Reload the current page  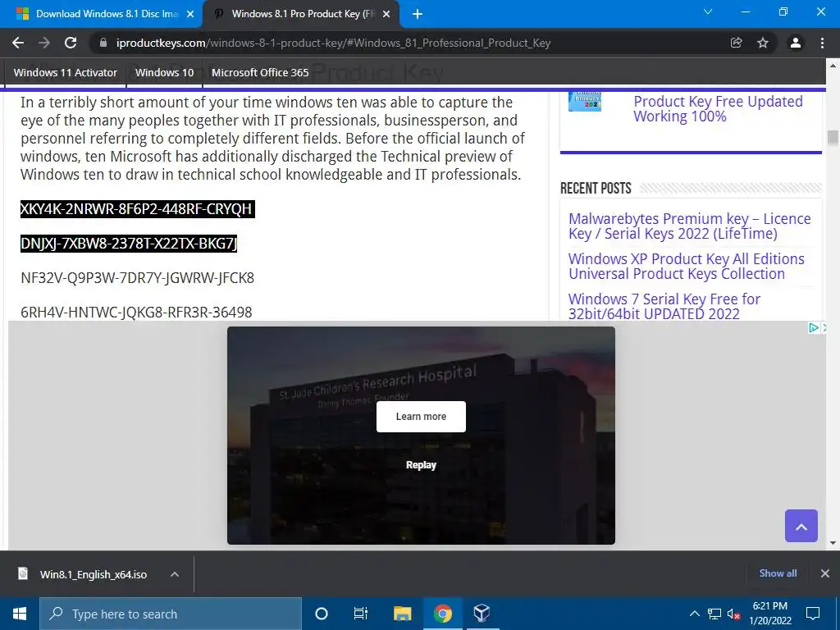(71, 43)
